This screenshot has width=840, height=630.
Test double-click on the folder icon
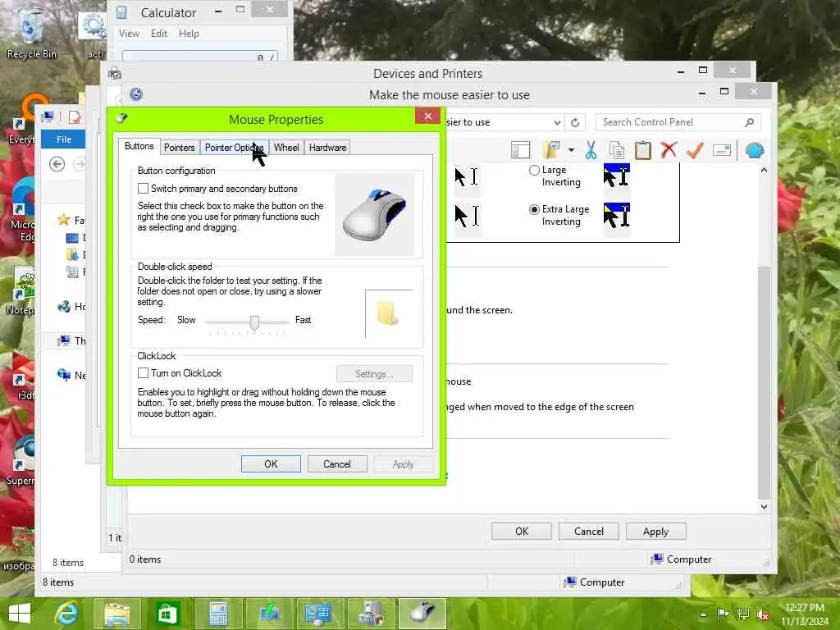[x=387, y=313]
